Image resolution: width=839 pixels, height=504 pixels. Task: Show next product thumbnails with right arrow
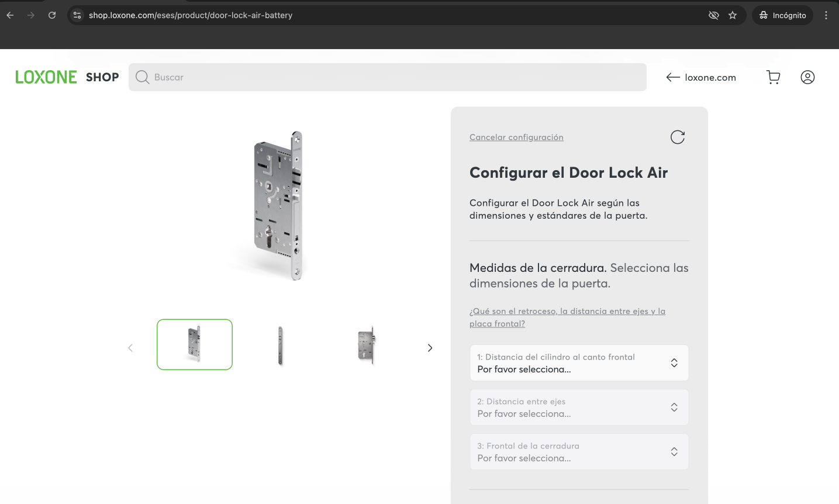pos(430,348)
